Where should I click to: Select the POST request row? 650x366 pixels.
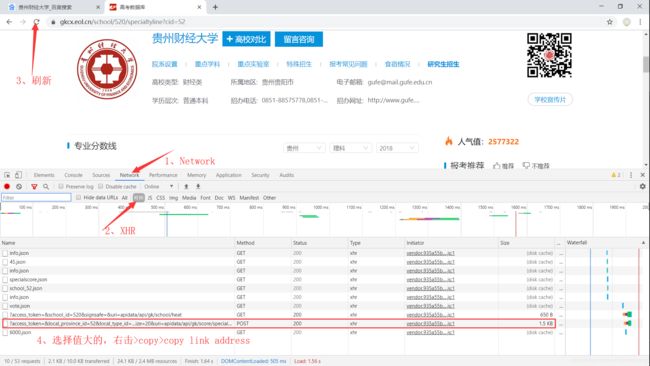coord(279,323)
